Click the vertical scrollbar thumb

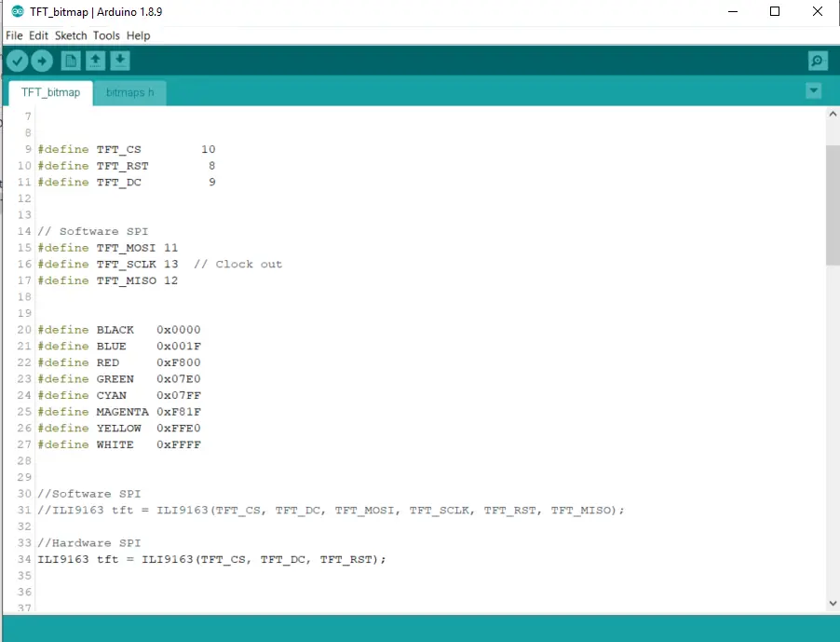click(x=833, y=205)
